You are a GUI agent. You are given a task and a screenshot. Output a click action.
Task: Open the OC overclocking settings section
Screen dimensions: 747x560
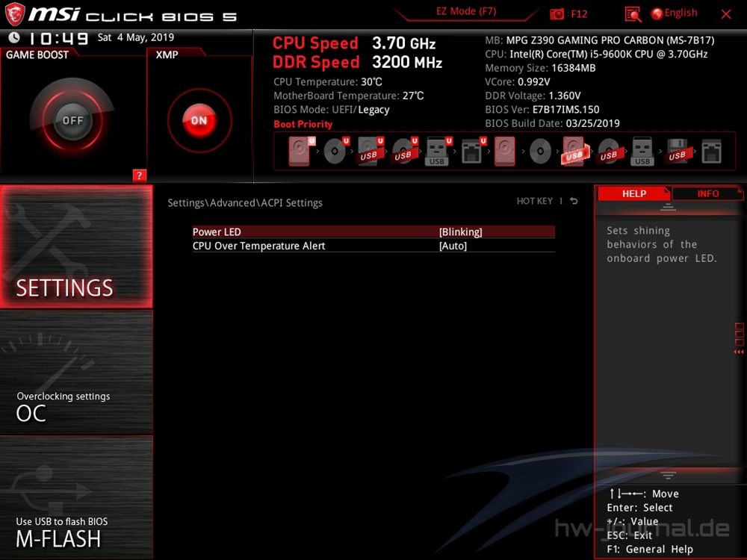tap(76, 373)
